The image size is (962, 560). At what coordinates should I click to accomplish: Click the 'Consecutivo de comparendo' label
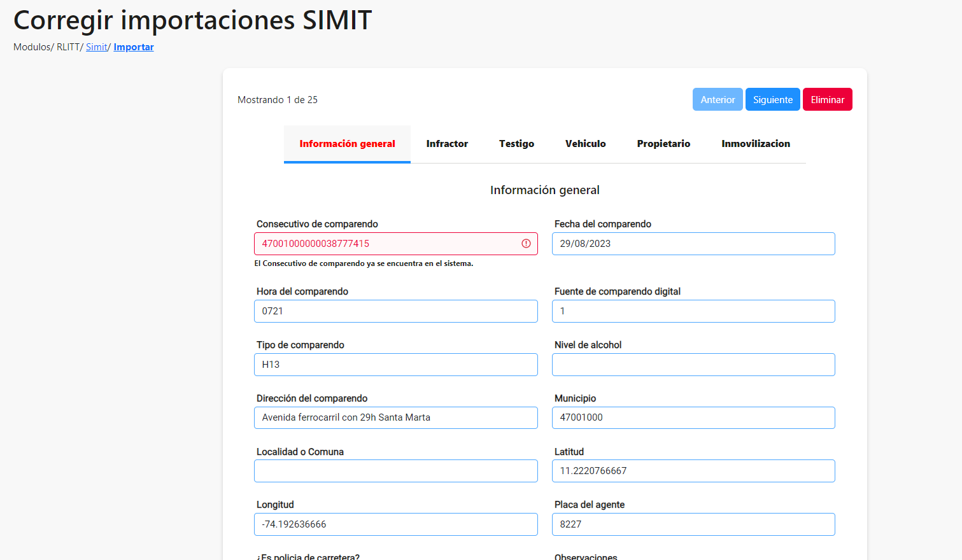point(317,224)
